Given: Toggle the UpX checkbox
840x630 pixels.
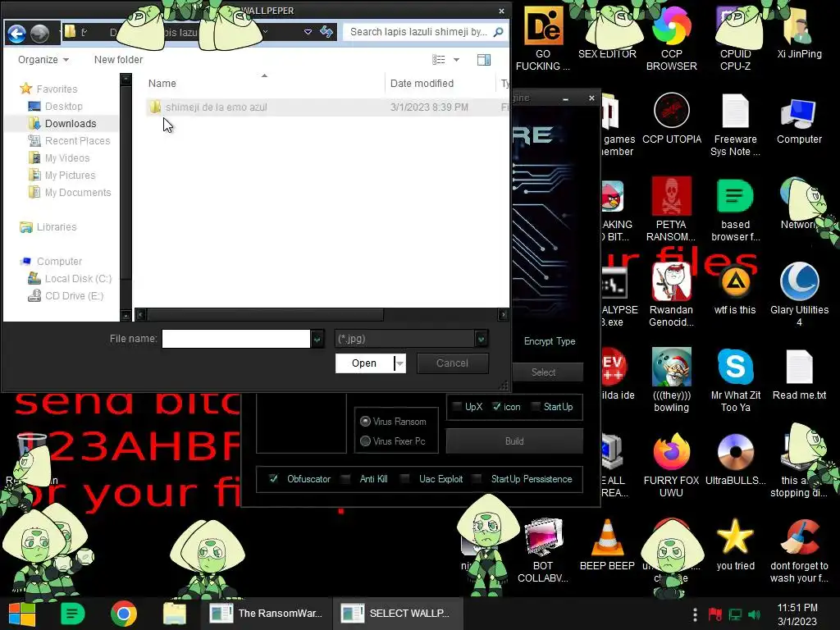Looking at the screenshot, I should click(x=457, y=407).
